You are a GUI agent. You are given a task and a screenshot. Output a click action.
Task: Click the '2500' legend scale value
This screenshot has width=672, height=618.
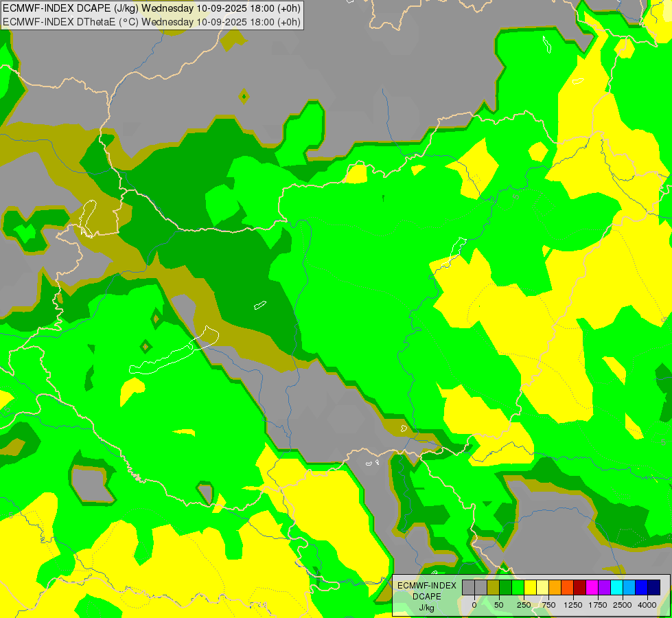point(623,605)
